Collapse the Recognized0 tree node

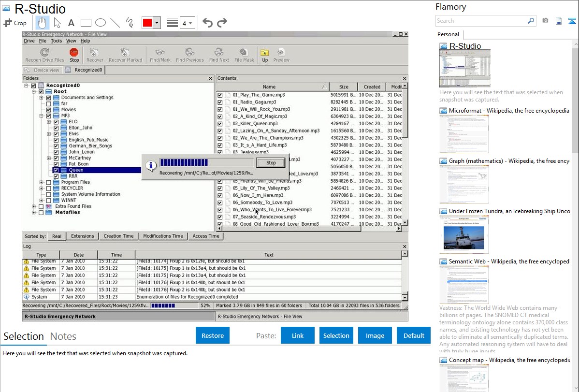(x=26, y=86)
